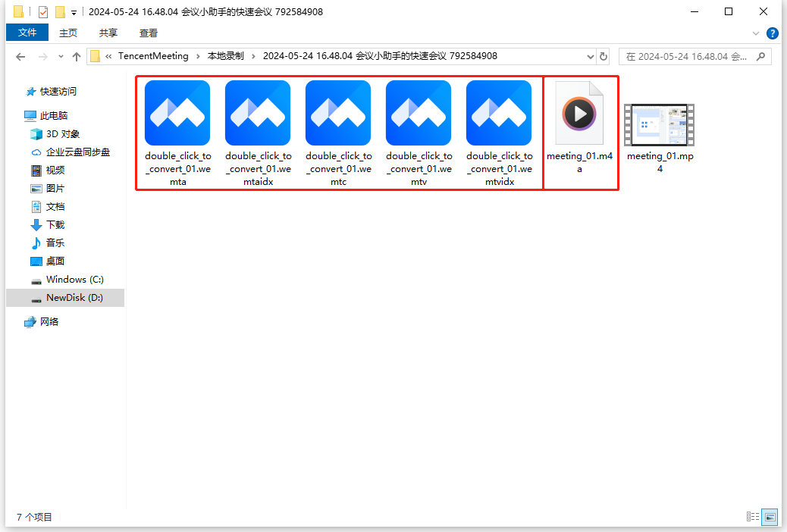Select the meeting_01.mp4 video thumbnail
The image size is (787, 532).
(x=660, y=125)
